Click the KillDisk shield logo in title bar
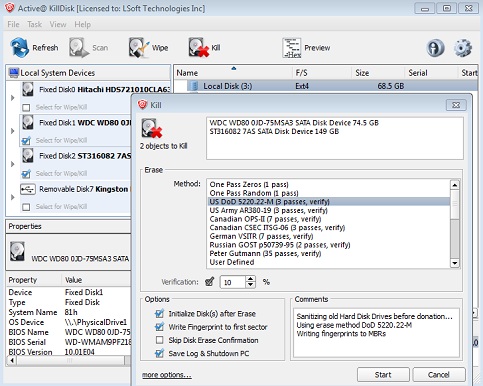 (9, 8)
